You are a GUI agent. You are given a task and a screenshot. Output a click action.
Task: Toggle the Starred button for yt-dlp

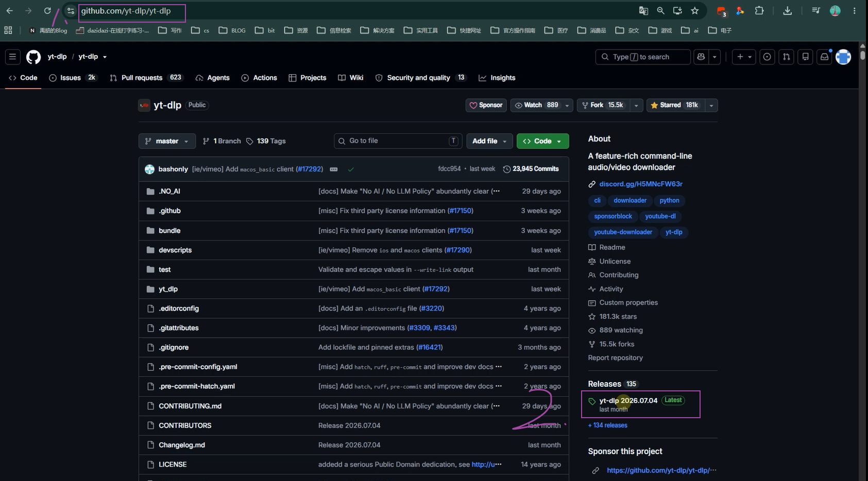point(675,105)
